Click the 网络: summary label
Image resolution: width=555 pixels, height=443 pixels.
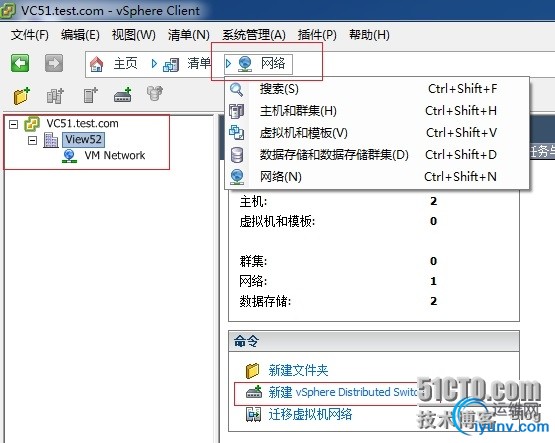click(253, 281)
